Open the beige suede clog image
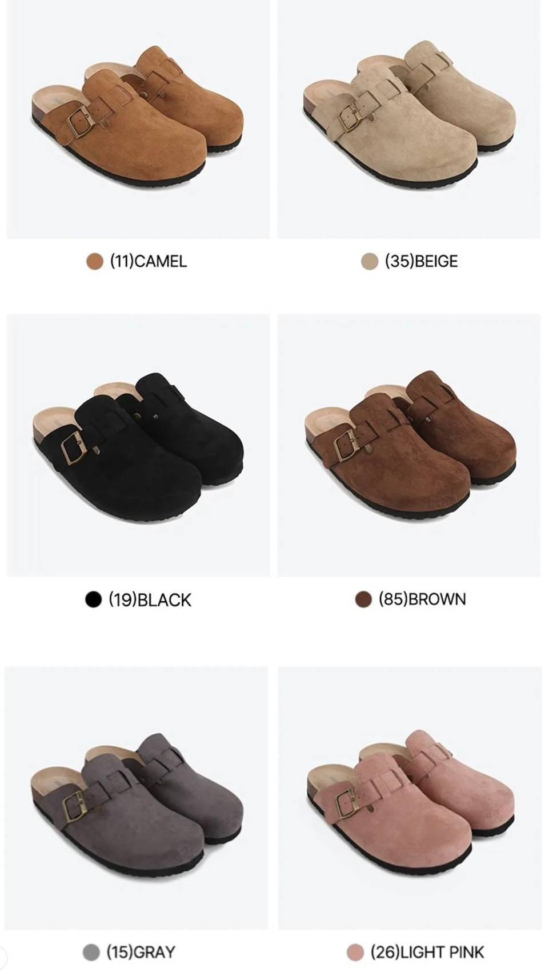The image size is (545, 980). 409,119
